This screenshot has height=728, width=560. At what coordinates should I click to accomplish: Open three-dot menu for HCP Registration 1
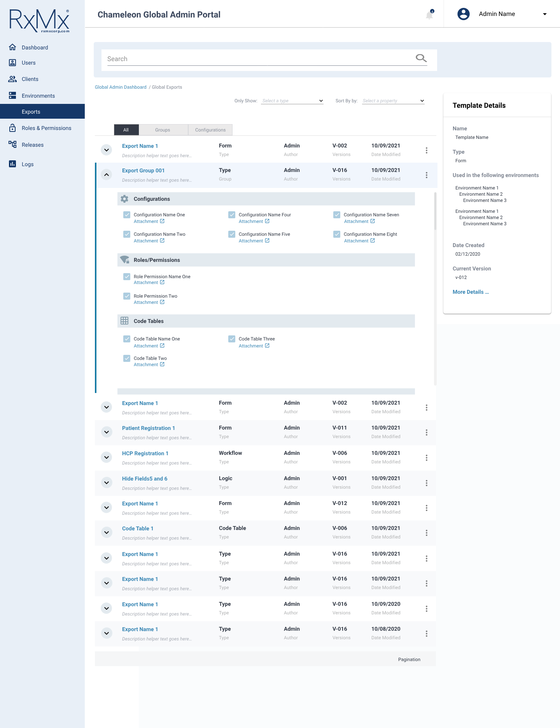pos(427,458)
